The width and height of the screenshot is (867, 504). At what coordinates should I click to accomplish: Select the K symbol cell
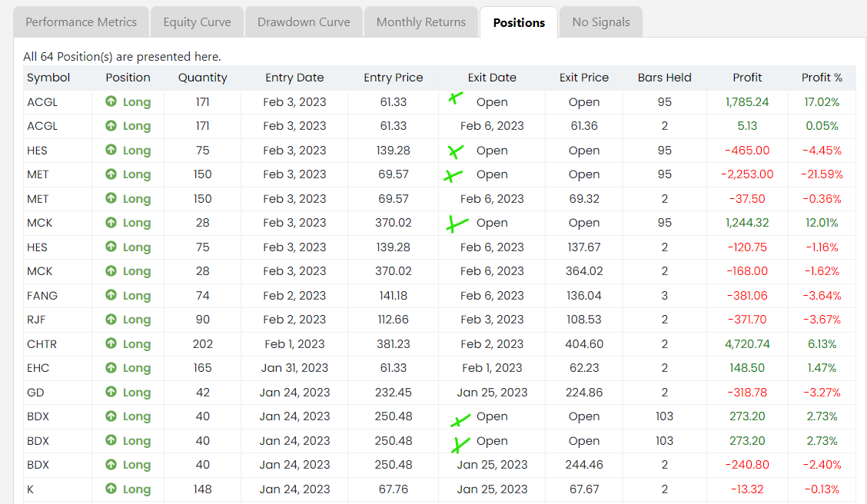pos(31,489)
